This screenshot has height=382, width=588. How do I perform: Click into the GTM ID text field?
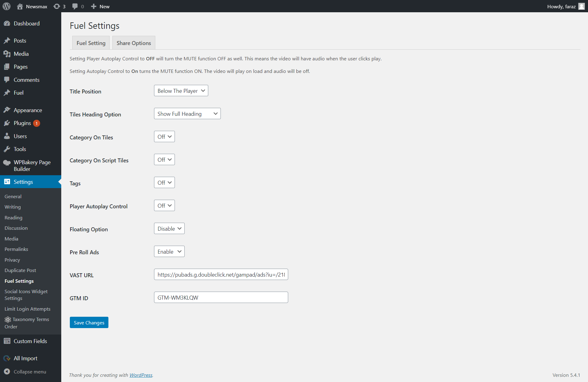pos(221,298)
